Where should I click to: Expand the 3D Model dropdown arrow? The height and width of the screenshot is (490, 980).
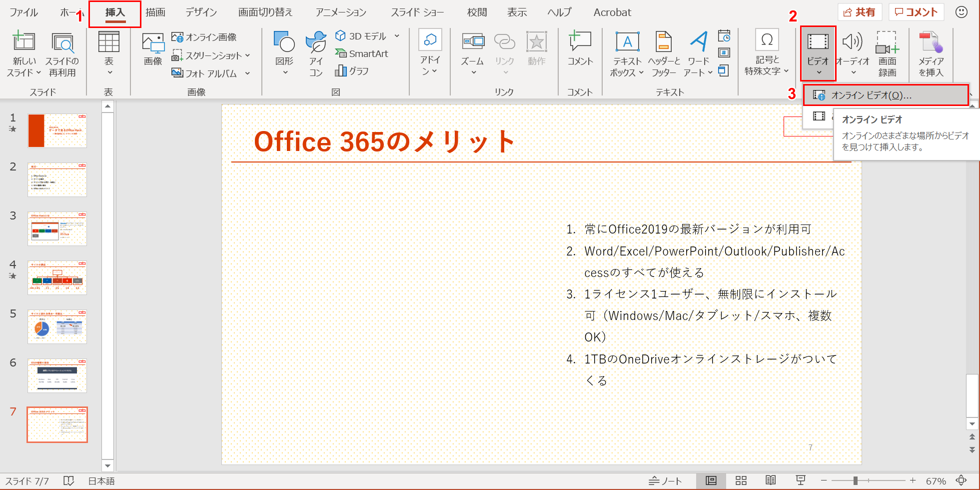(x=397, y=36)
